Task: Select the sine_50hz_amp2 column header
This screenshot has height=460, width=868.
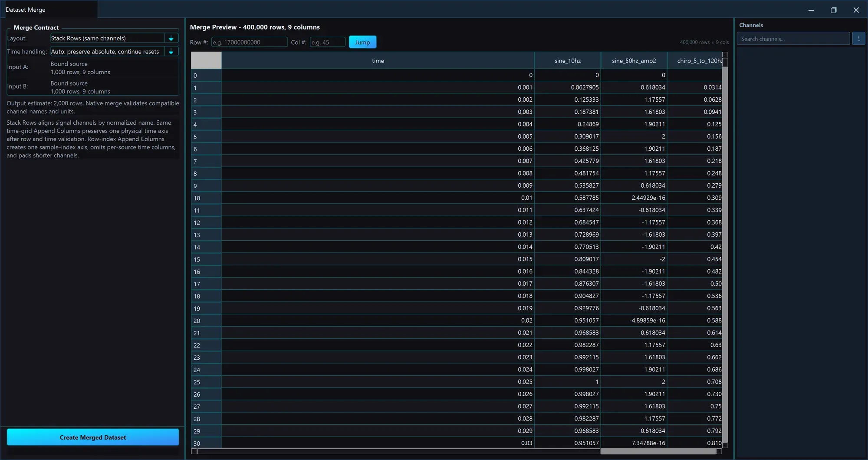Action: click(x=634, y=61)
